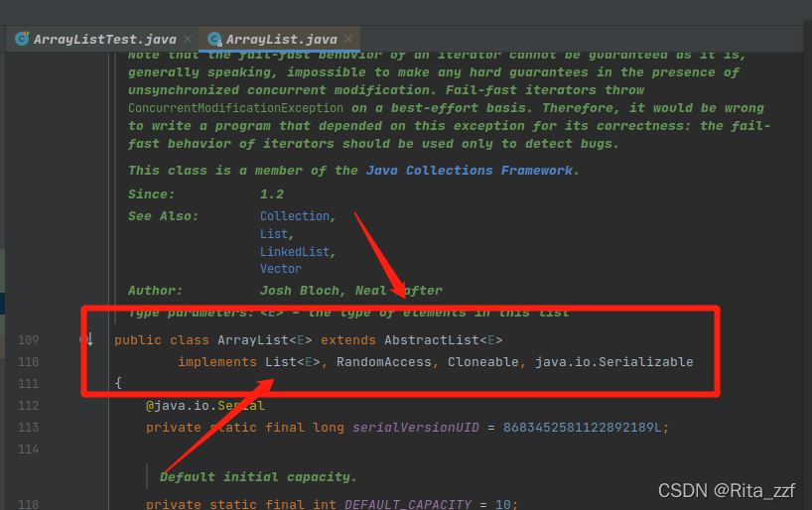Click RandomAccess in the implements clause
The image size is (812, 510).
384,362
